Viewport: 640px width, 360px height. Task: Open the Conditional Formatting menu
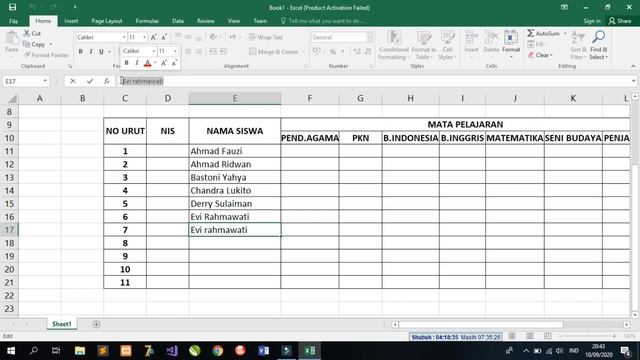(x=394, y=45)
